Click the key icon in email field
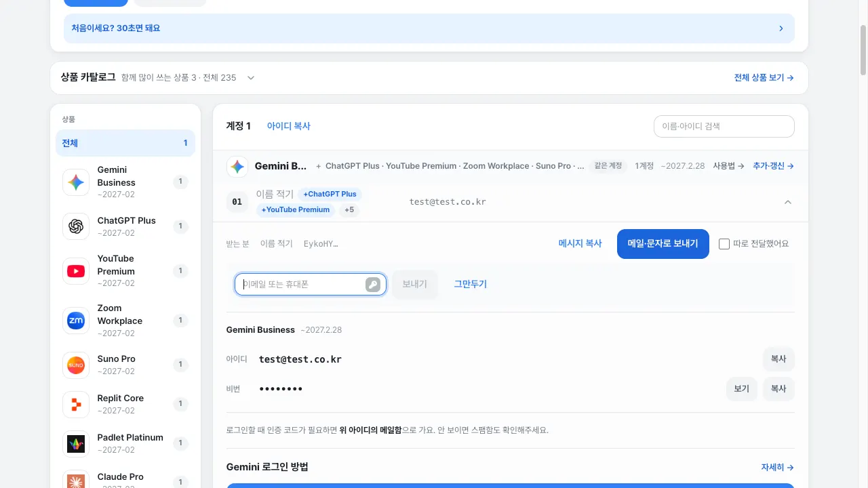 click(373, 285)
